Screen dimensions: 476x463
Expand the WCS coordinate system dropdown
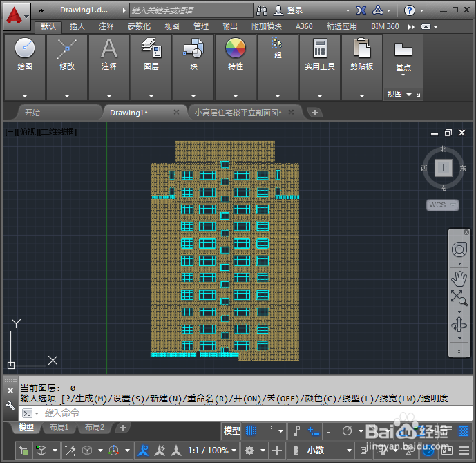443,205
